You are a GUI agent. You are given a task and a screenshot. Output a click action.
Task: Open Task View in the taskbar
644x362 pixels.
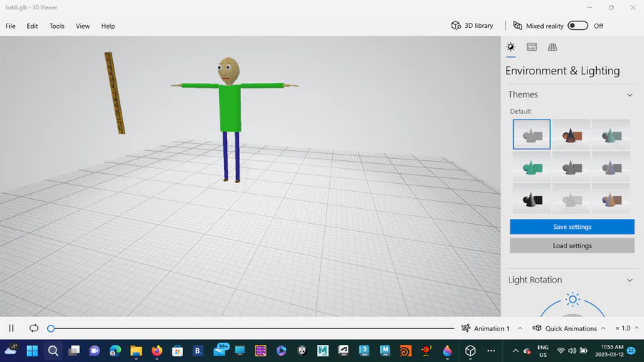pos(74,351)
